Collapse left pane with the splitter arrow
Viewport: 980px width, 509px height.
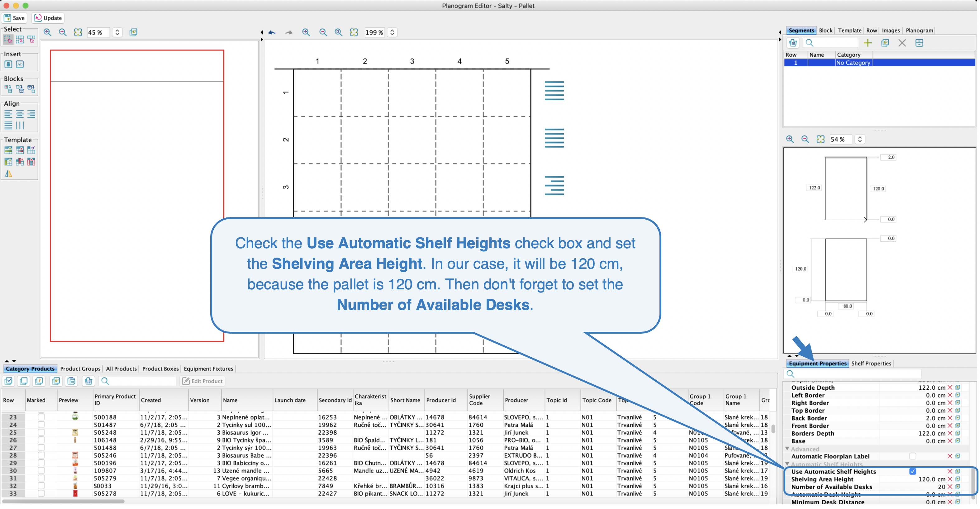coord(261,32)
